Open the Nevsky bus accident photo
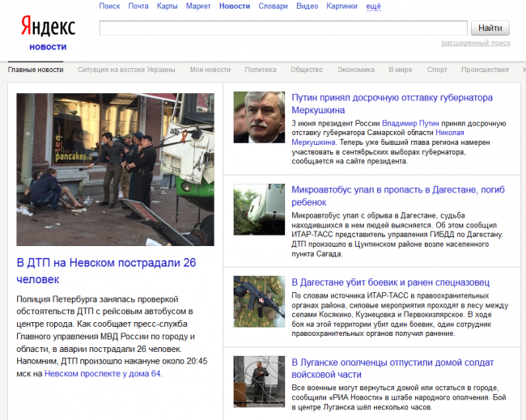Screen dimensions: 526x420 click(x=116, y=169)
